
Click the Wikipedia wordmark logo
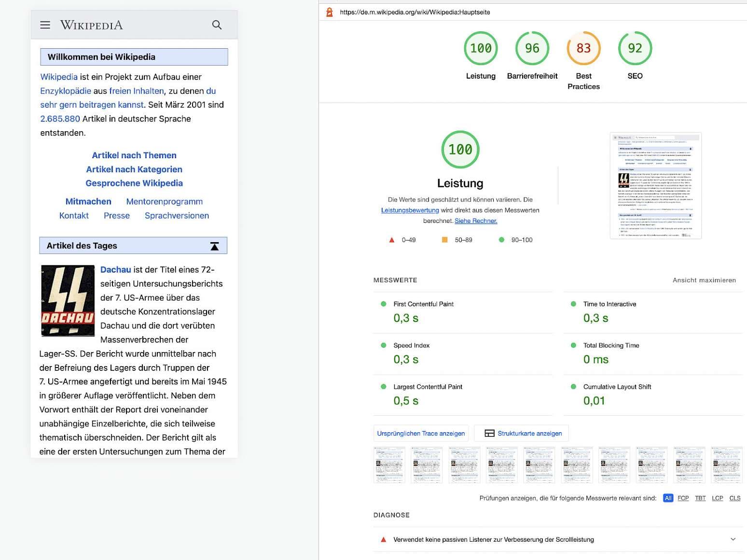[x=91, y=25]
